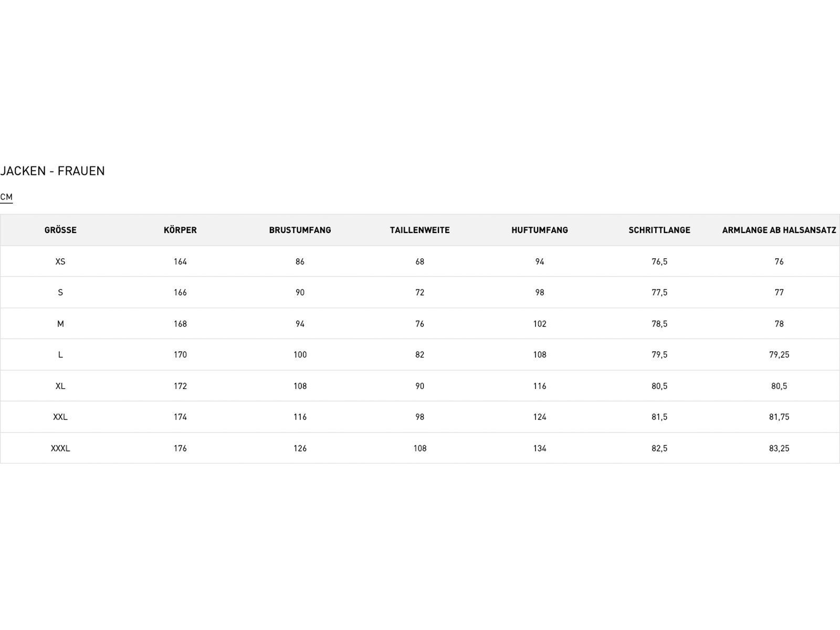Click arm length value 83,25

click(x=779, y=448)
